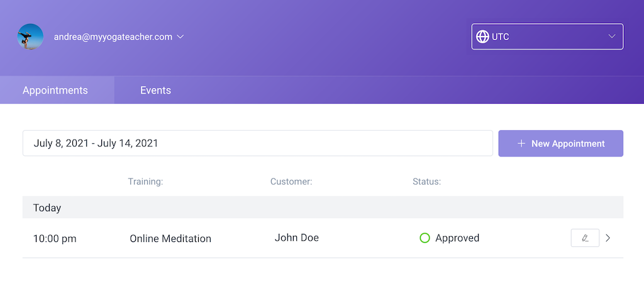Click the pencil edit icon for the appointment
This screenshot has width=644, height=298.
tap(585, 238)
